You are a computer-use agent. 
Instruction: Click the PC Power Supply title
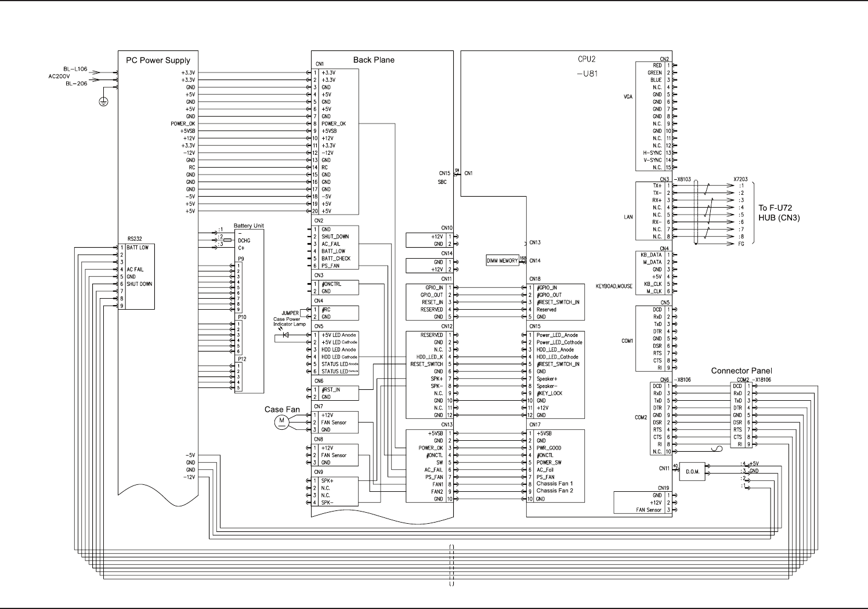(158, 60)
